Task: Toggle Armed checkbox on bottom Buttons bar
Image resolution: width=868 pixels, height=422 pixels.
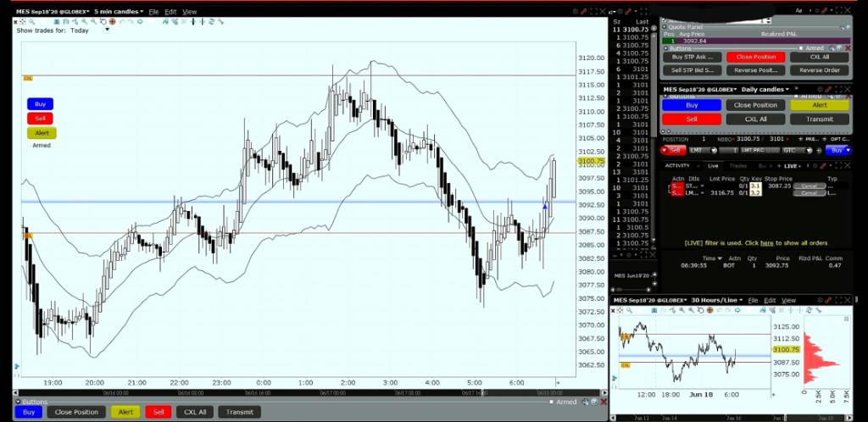Action: click(x=552, y=403)
